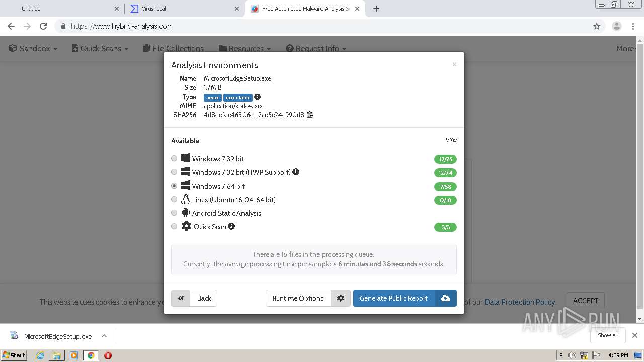Click the volume icon in system tray

click(x=572, y=355)
